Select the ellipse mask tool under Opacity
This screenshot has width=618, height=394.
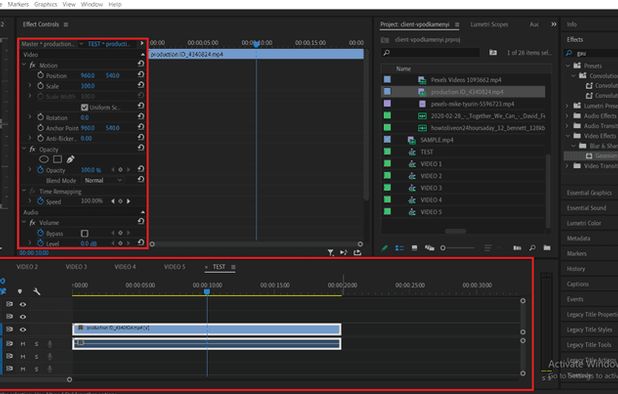pyautogui.click(x=44, y=159)
